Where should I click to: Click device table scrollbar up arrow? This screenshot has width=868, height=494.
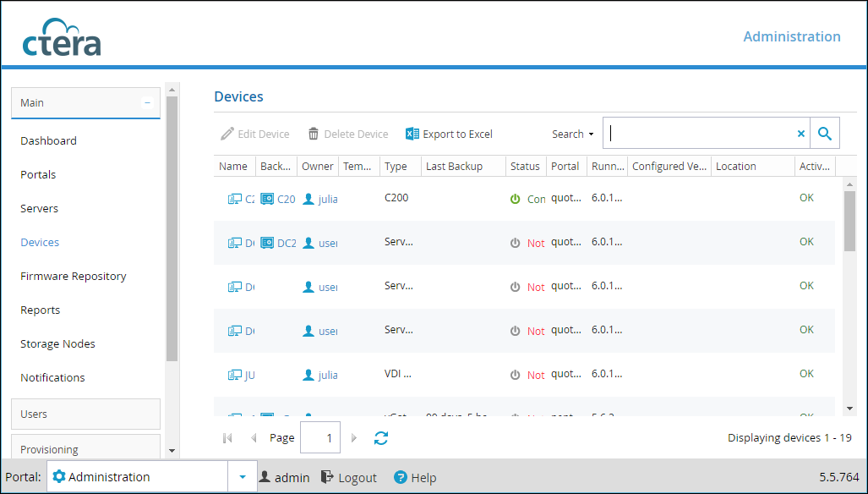(x=849, y=184)
